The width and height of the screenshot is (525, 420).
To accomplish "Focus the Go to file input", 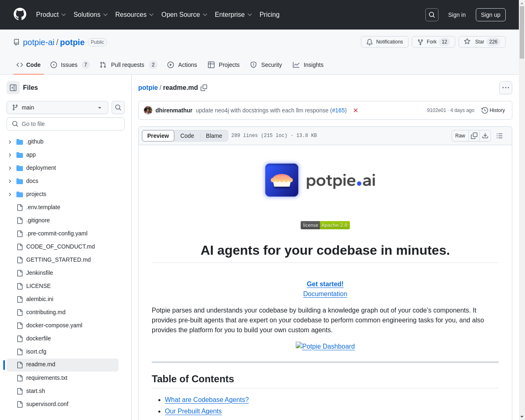I will [66, 124].
